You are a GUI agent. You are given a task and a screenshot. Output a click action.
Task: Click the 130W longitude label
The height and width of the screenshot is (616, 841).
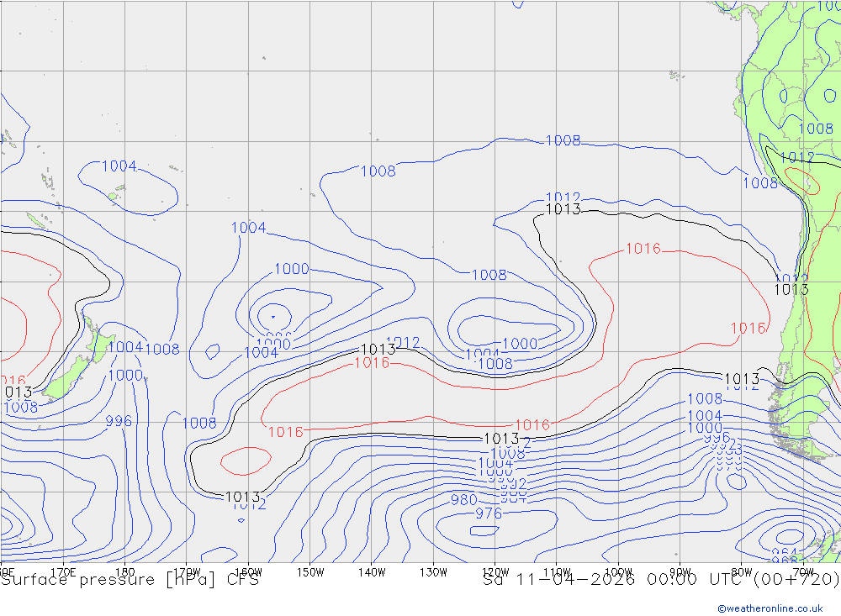point(433,572)
